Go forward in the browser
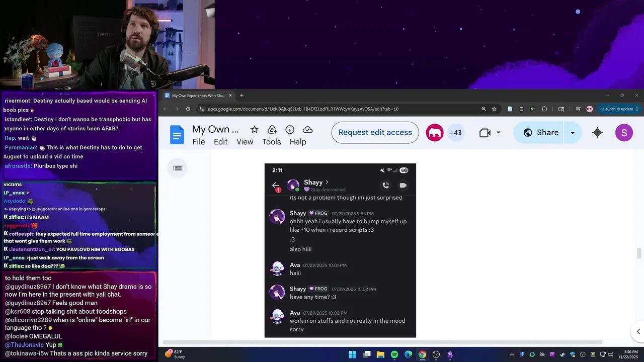This screenshot has width=644, height=362. pyautogui.click(x=176, y=109)
